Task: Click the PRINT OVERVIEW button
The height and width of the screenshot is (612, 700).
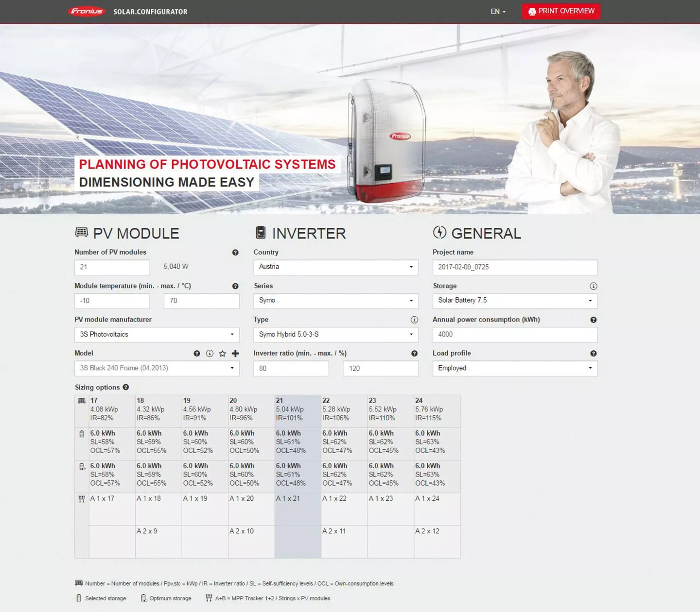Action: pos(561,11)
